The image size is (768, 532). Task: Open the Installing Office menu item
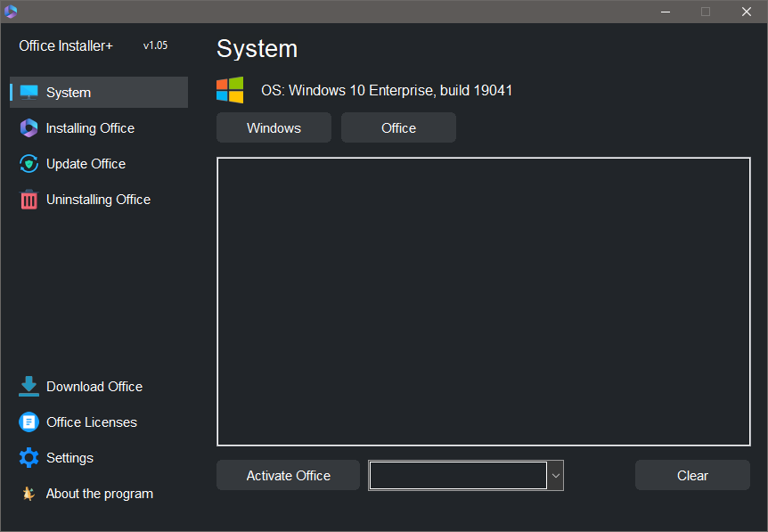point(90,128)
